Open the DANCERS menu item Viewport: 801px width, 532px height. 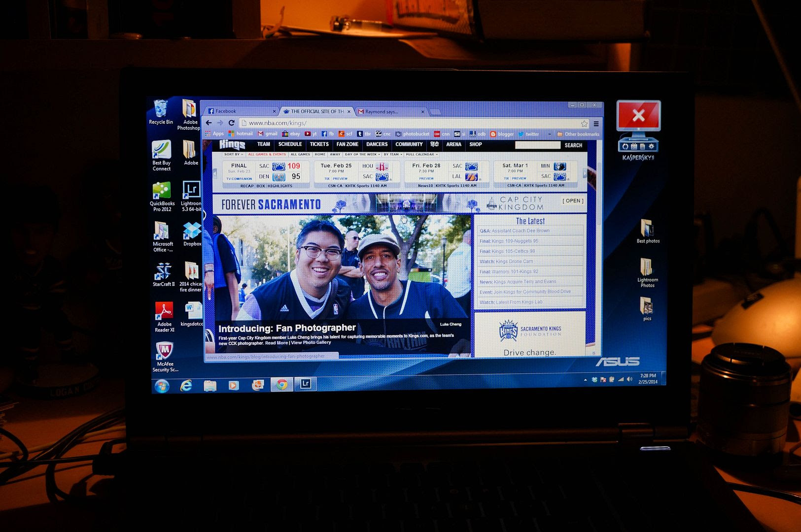377,144
